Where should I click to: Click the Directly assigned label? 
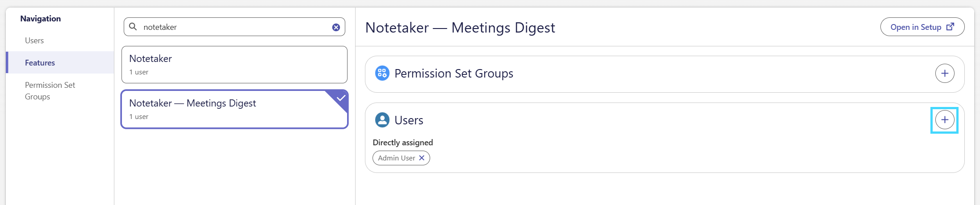pos(403,142)
